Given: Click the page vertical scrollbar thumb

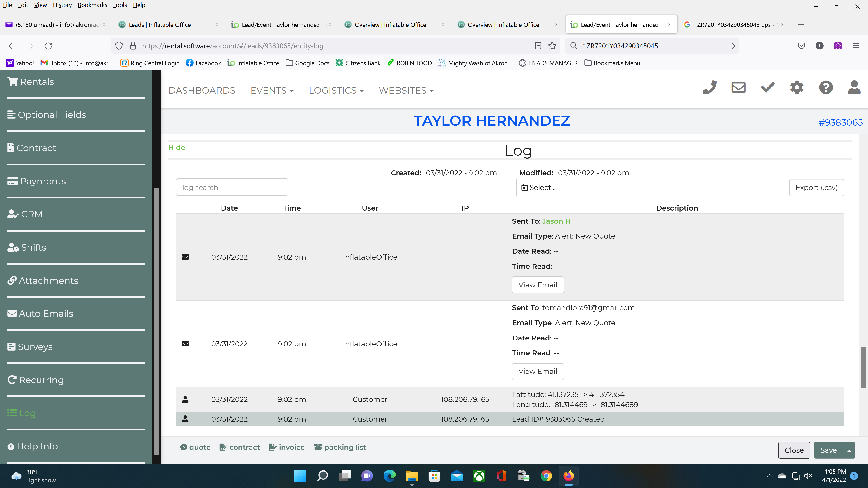Looking at the screenshot, I should click(x=863, y=368).
